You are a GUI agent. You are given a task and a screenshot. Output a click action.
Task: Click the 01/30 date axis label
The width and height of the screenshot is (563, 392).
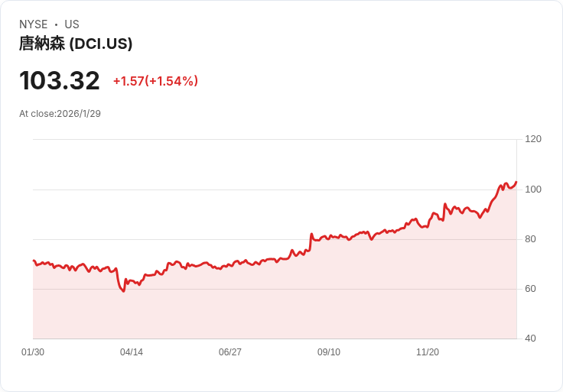pos(33,352)
